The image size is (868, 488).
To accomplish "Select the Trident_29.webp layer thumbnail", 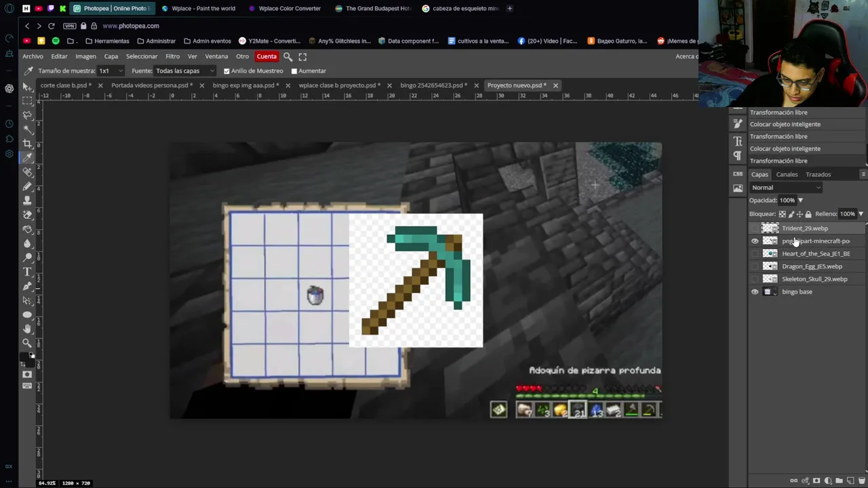I will tap(770, 228).
